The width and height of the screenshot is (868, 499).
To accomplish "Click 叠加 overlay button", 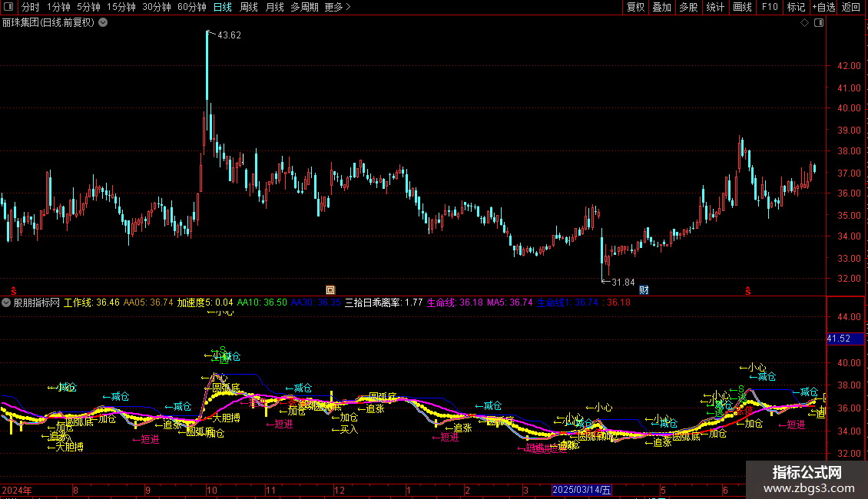I will (661, 7).
